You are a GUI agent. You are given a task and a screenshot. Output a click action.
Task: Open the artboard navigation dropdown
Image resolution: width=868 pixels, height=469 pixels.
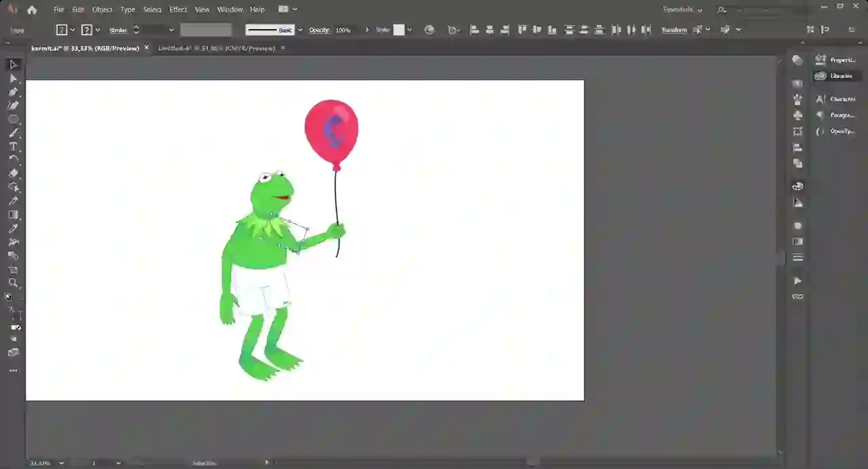point(118,463)
